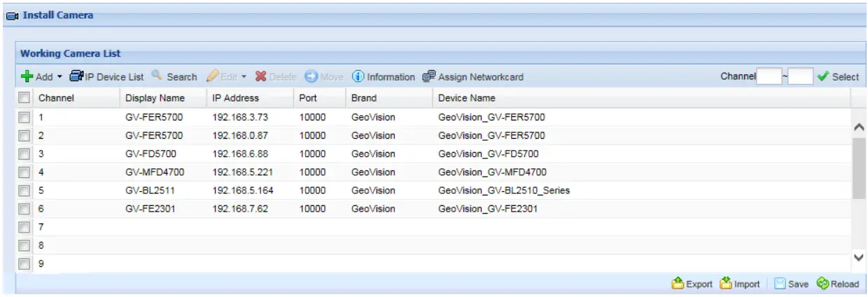
Task: Open the Add dropdown arrow
Action: [59, 77]
